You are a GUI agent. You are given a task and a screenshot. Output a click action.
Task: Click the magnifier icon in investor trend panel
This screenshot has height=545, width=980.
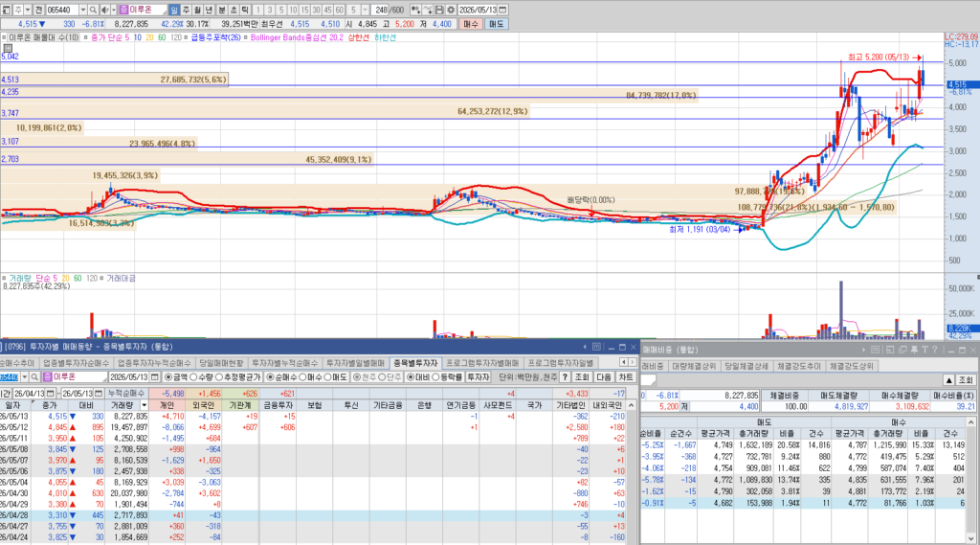(x=34, y=377)
